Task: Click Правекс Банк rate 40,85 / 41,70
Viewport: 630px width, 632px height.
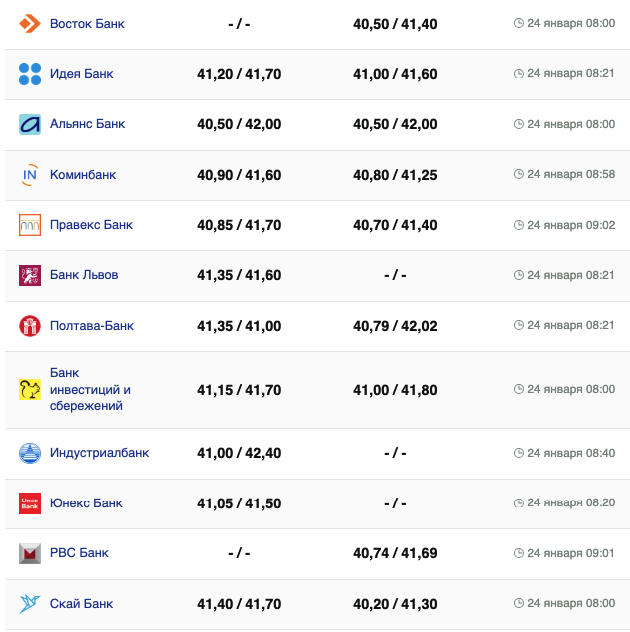Action: click(239, 225)
